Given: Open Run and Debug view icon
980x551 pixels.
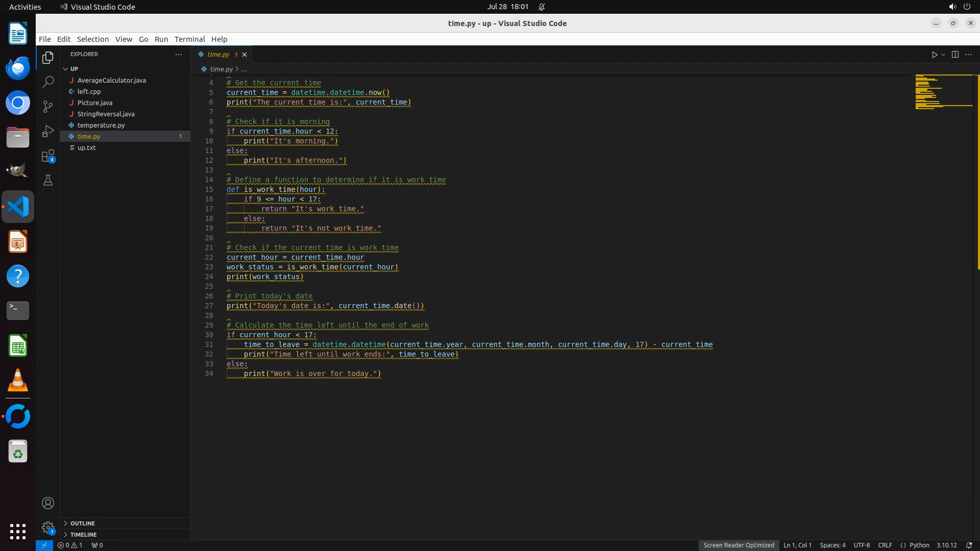Looking at the screenshot, I should click(48, 131).
